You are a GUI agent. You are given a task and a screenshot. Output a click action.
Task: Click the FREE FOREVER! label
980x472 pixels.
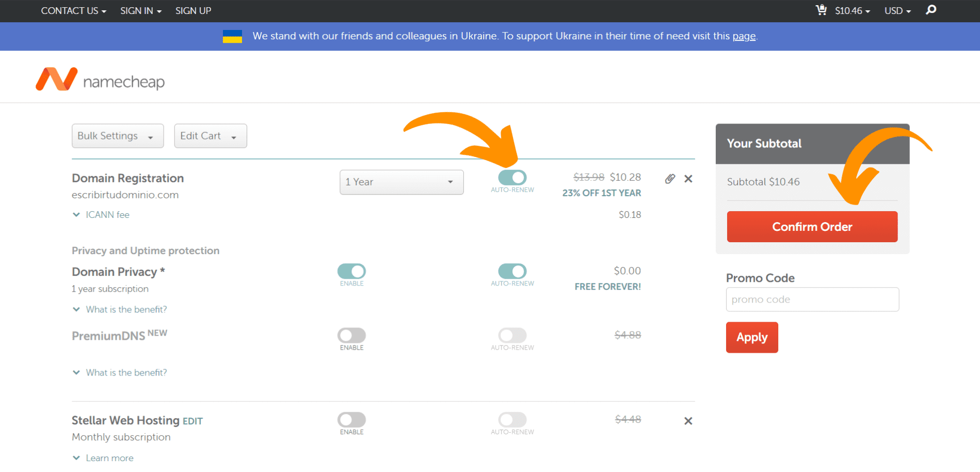click(x=608, y=287)
